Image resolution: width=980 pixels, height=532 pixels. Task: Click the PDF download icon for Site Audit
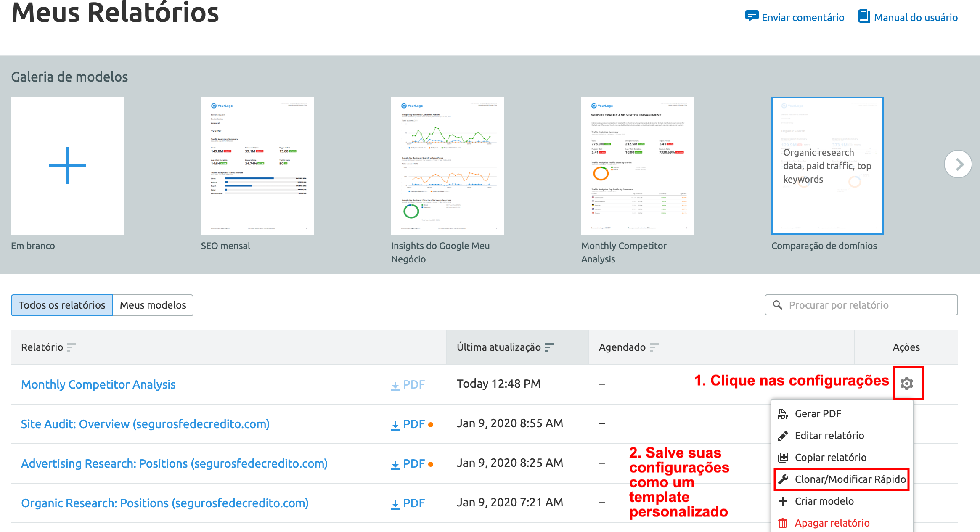[395, 425]
